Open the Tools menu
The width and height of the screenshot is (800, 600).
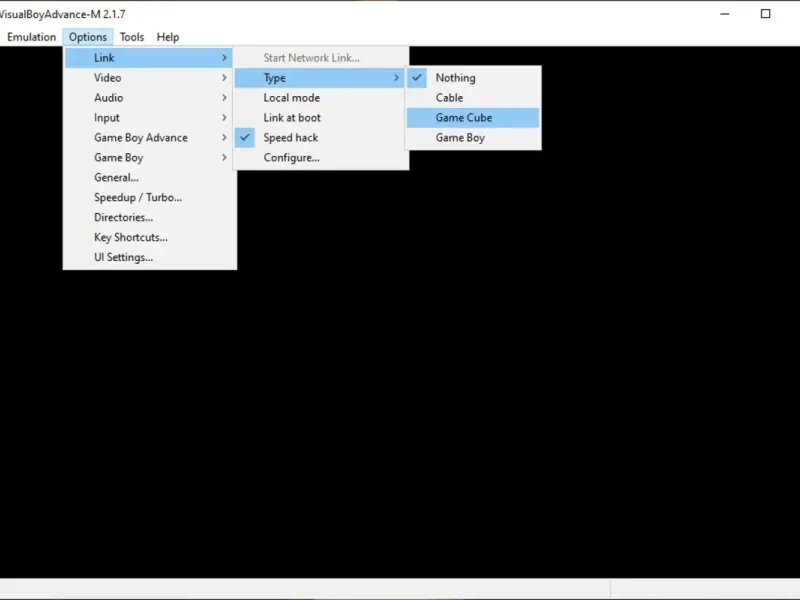click(x=132, y=37)
